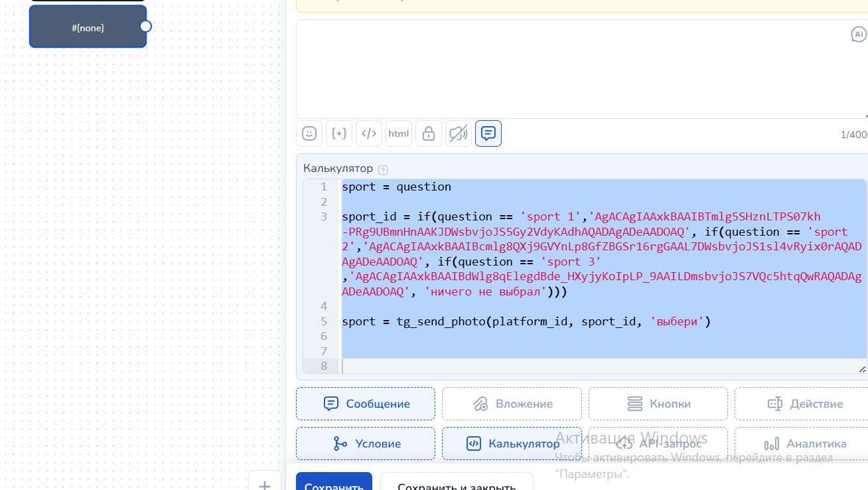Click inside the empty message text area
The height and width of the screenshot is (490, 868).
(x=582, y=69)
